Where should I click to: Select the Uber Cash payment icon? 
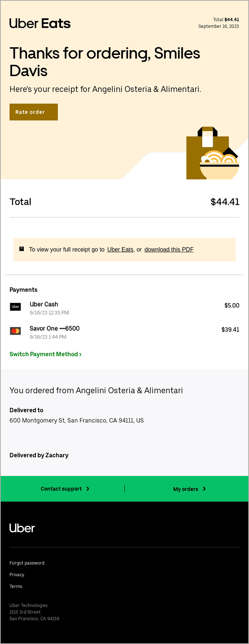(x=15, y=307)
